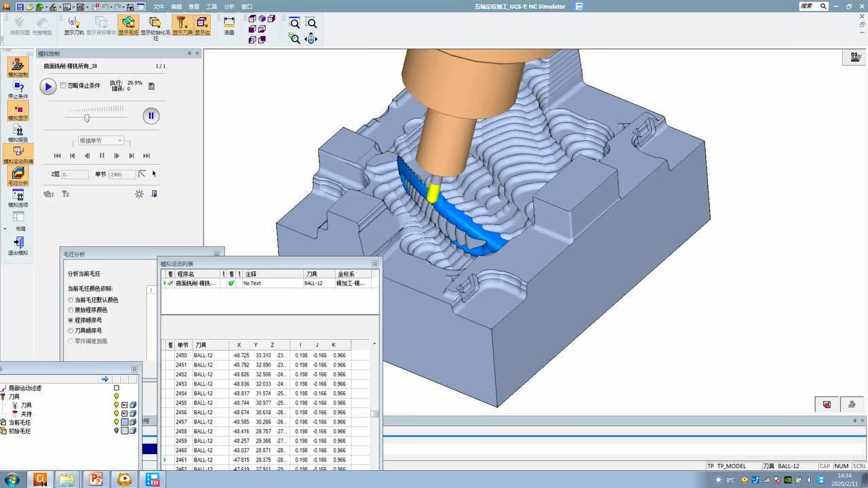Image resolution: width=868 pixels, height=488 pixels.
Task: Open 模拟报告 in the left sidebar
Action: pos(18,132)
